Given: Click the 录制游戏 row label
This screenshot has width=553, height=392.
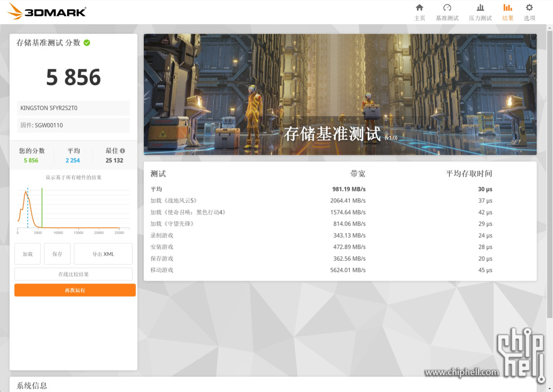Looking at the screenshot, I should 162,236.
